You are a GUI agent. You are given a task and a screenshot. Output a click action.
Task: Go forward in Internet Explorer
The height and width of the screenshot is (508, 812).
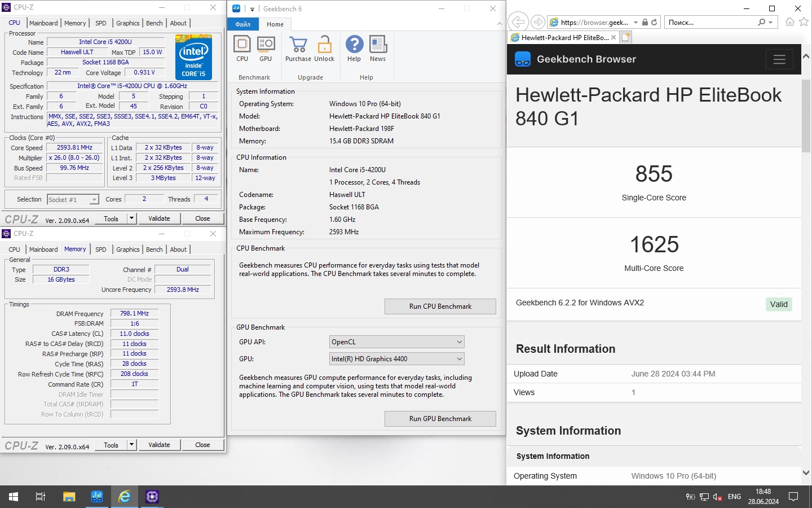tap(538, 22)
